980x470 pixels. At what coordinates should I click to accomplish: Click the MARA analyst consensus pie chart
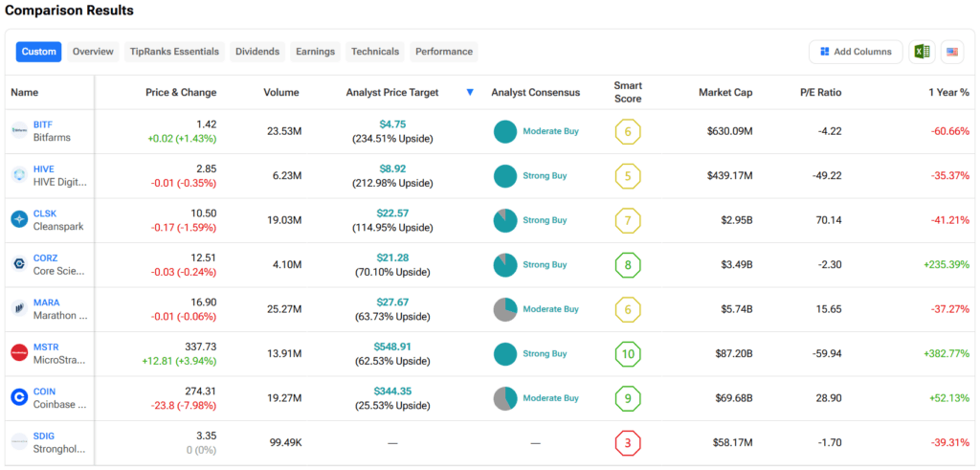pyautogui.click(x=505, y=309)
